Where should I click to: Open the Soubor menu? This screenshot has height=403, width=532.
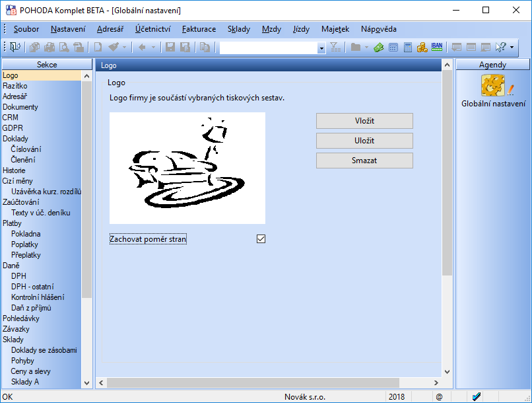(26, 29)
